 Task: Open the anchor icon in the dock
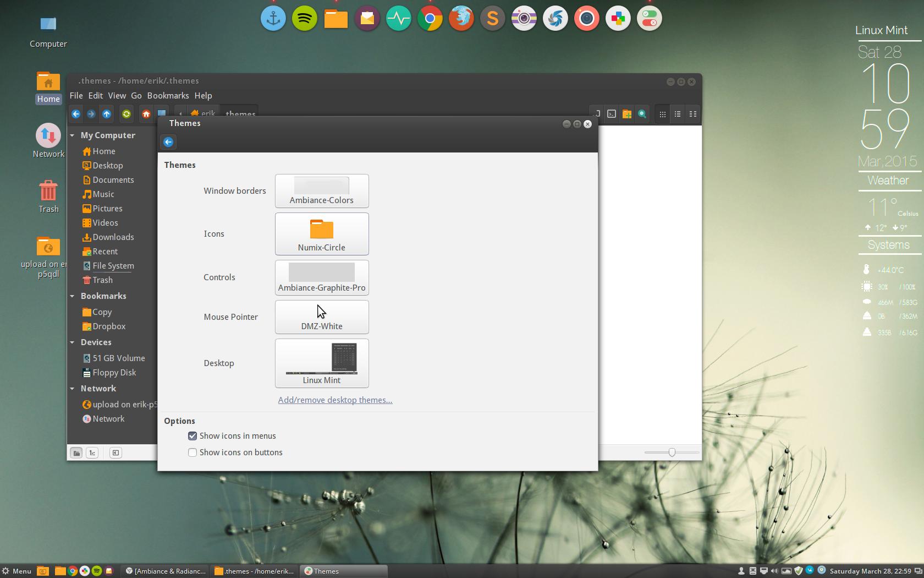tap(273, 19)
